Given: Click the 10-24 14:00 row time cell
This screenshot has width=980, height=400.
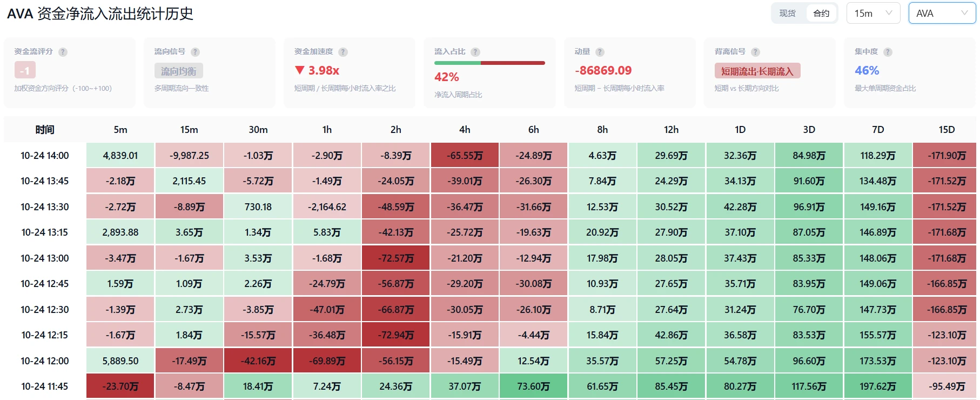Looking at the screenshot, I should click(x=45, y=156).
